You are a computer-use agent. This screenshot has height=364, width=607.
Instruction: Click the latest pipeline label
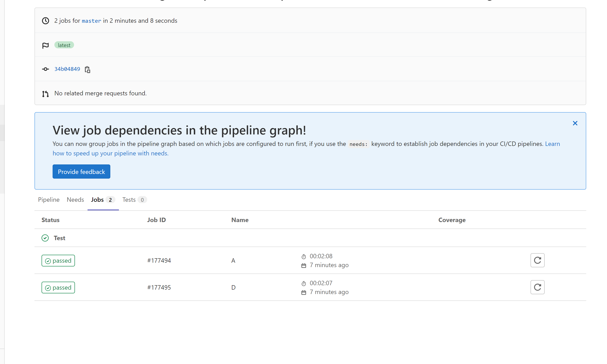[64, 45]
